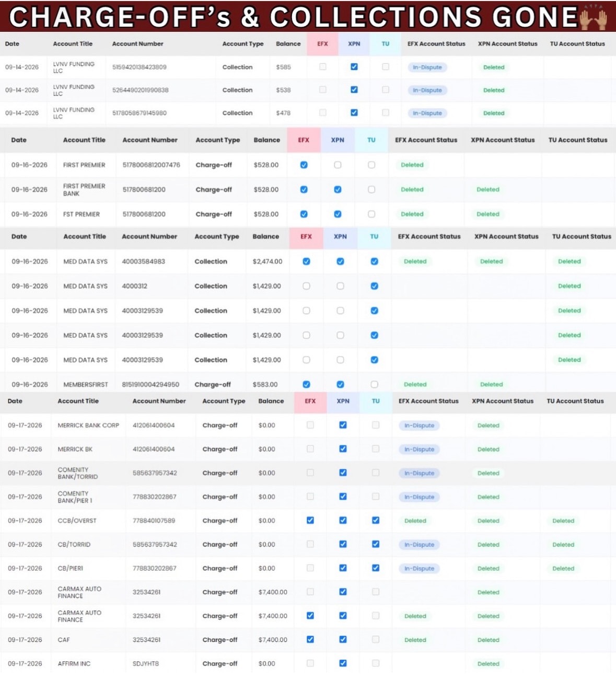Uncheck EFX box in FIRST PREMIER BANK row

click(x=304, y=189)
